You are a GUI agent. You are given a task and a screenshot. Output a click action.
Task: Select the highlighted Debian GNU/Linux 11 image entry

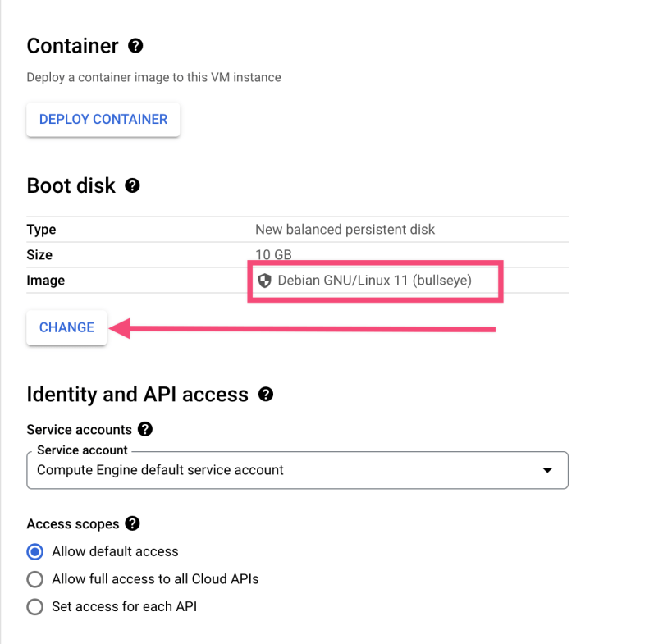click(x=375, y=281)
